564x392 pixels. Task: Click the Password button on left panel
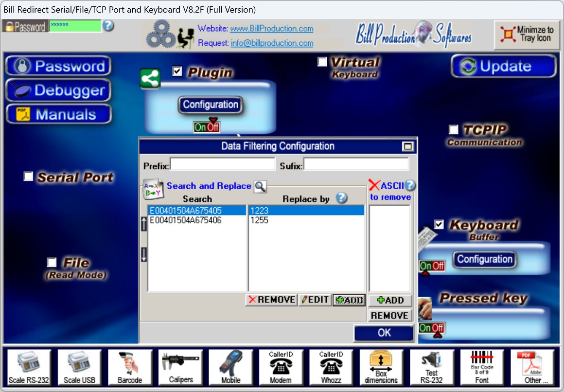[x=58, y=66]
